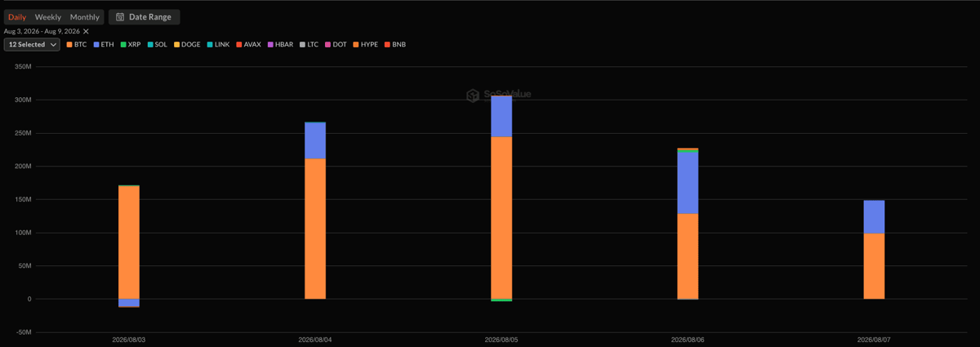Switch to the Weekly tab

pyautogui.click(x=48, y=17)
